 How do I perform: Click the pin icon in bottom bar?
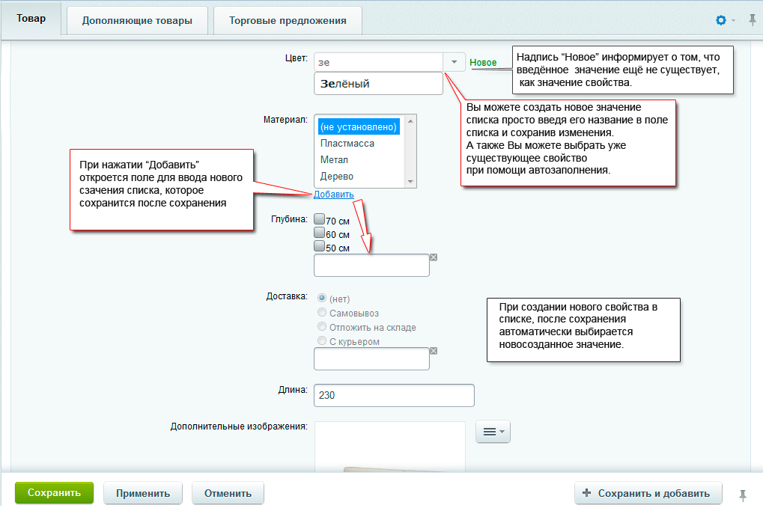point(743,495)
